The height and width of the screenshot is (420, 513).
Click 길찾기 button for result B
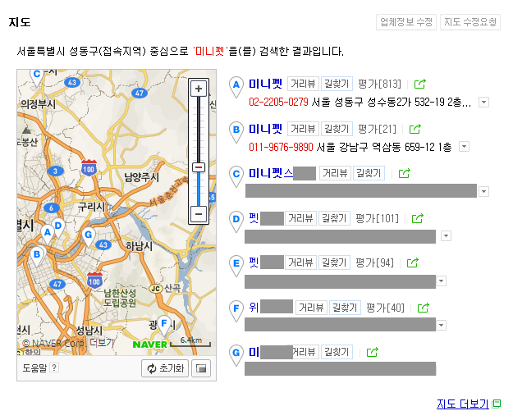point(337,129)
